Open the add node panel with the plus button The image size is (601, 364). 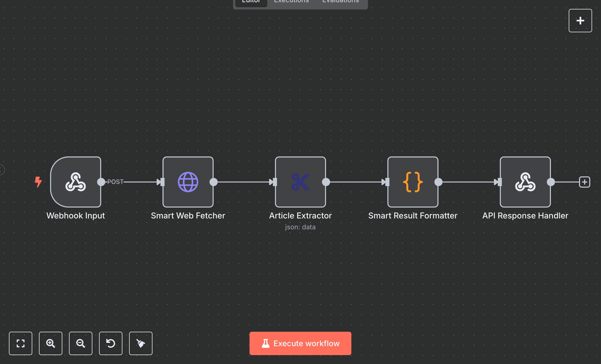pyautogui.click(x=580, y=20)
